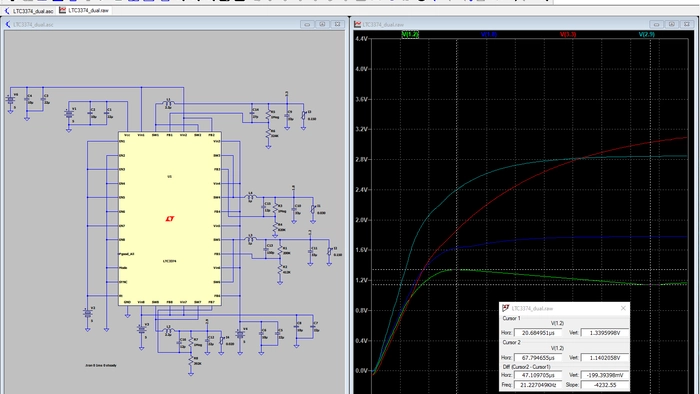The width and height of the screenshot is (700, 394).
Task: Select the teal V(2.9) trace label
Action: [646, 34]
